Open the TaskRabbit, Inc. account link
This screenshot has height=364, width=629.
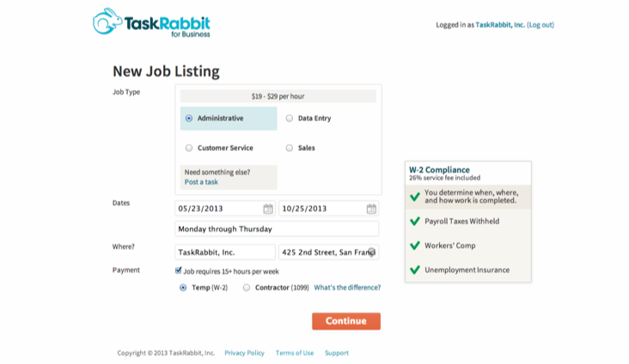pos(500,25)
